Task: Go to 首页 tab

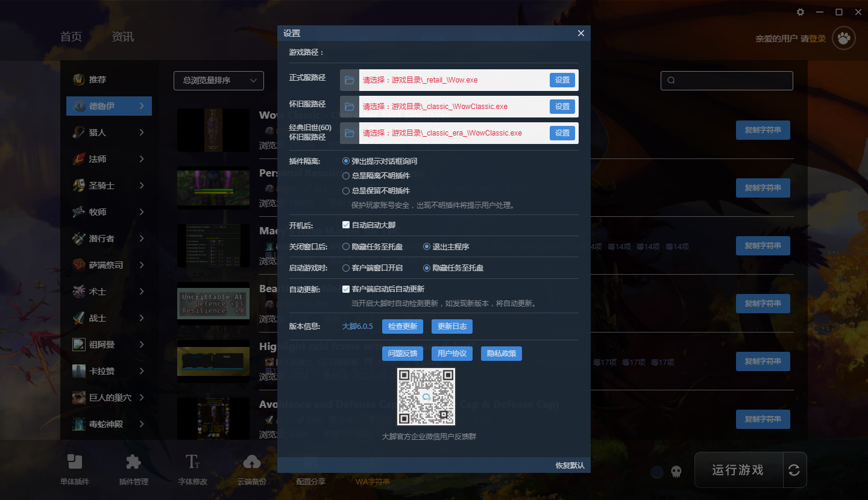Action: 71,37
